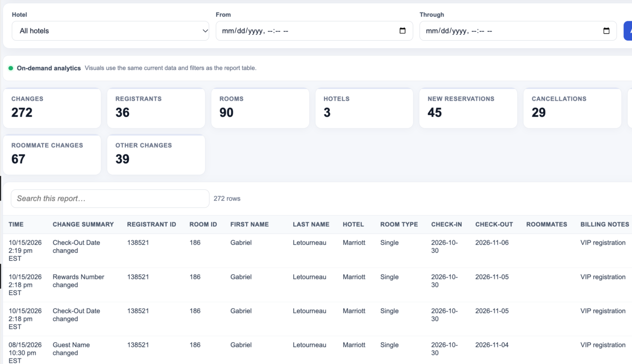Select the NEW RESERVATIONS 45 card

coord(468,108)
